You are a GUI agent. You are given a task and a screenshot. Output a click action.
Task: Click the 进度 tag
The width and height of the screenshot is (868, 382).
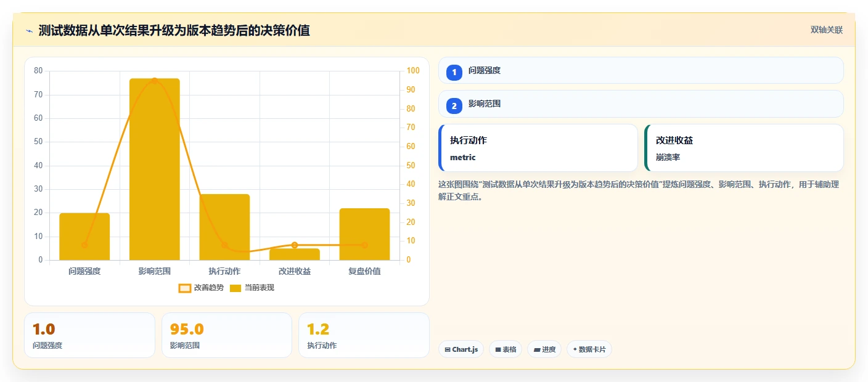click(x=544, y=349)
